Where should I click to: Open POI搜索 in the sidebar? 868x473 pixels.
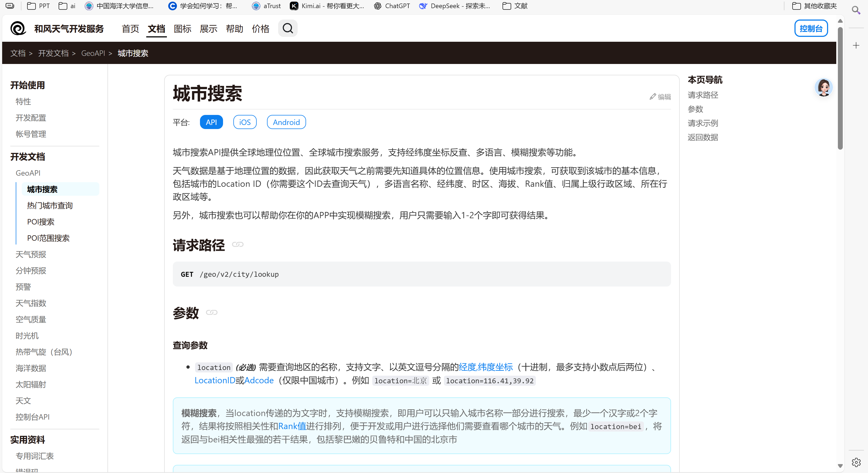click(41, 222)
